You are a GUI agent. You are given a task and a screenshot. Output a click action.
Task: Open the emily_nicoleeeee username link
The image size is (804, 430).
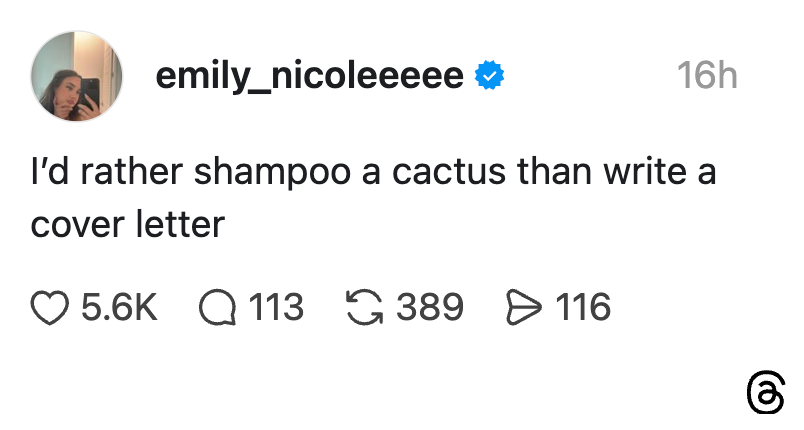[x=310, y=76]
